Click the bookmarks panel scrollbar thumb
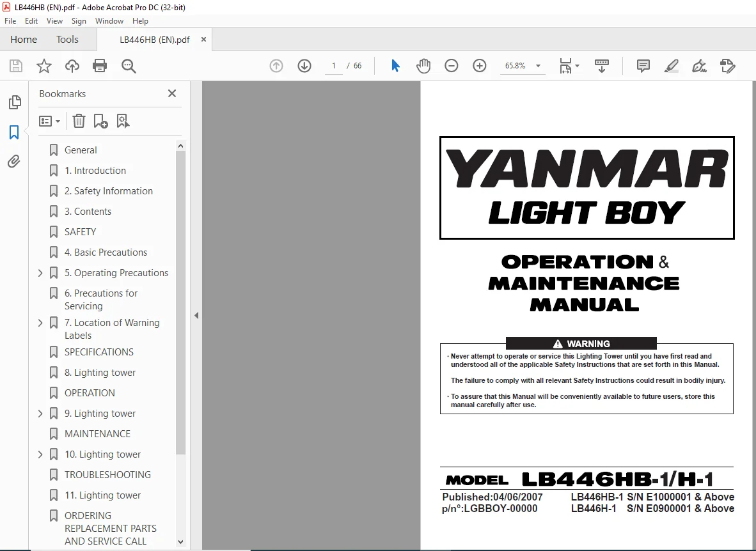Image resolution: width=756 pixels, height=551 pixels. (181, 303)
